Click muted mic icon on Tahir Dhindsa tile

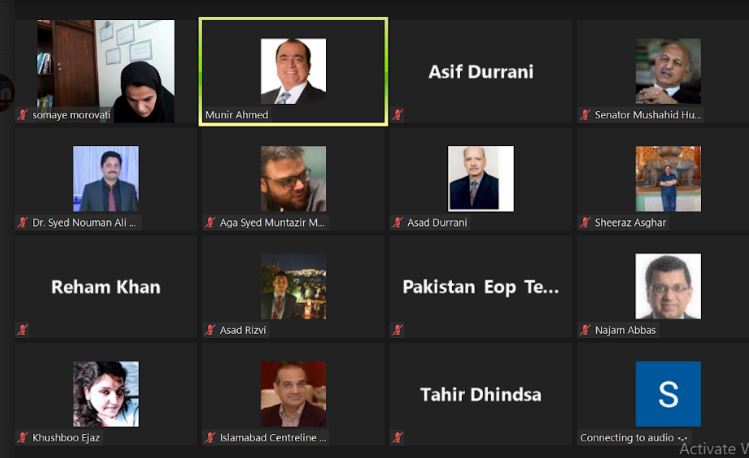pos(397,437)
